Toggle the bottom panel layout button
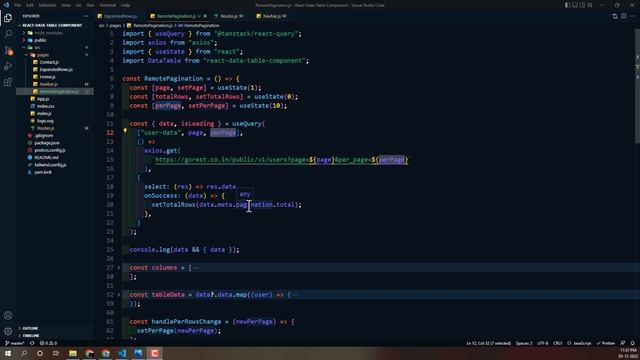 coord(575,5)
